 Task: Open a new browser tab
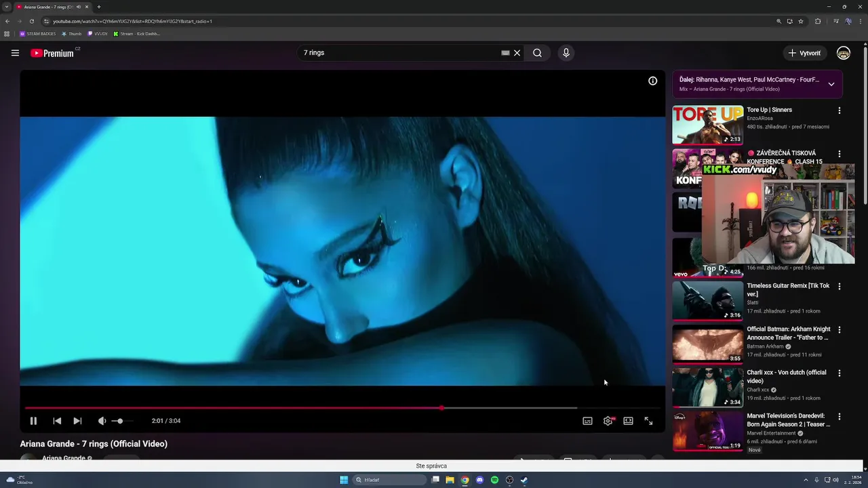[x=99, y=7]
